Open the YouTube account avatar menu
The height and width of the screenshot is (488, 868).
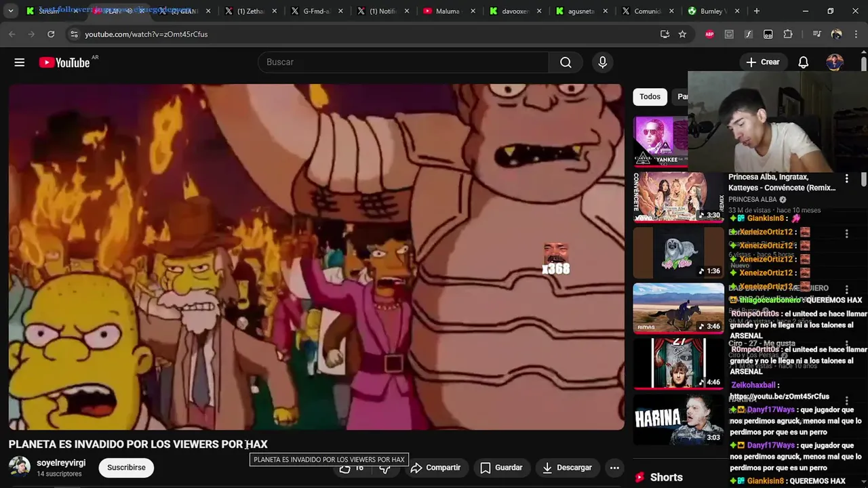click(835, 62)
